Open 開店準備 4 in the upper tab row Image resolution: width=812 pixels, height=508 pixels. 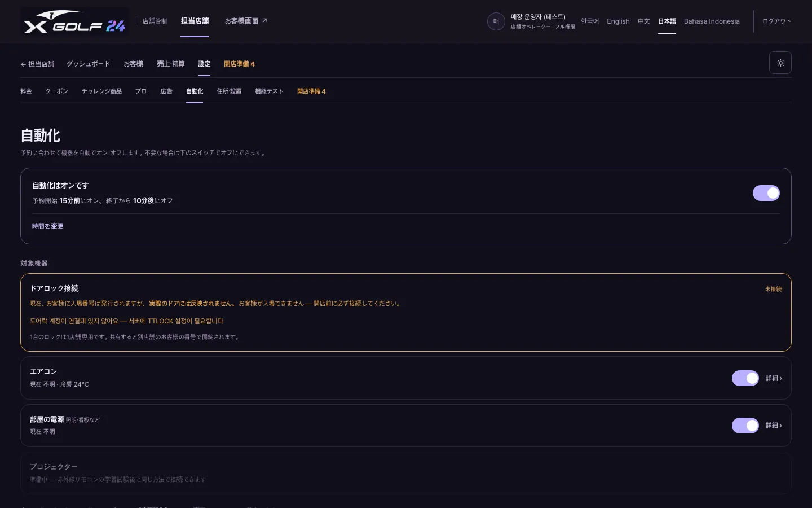point(240,64)
